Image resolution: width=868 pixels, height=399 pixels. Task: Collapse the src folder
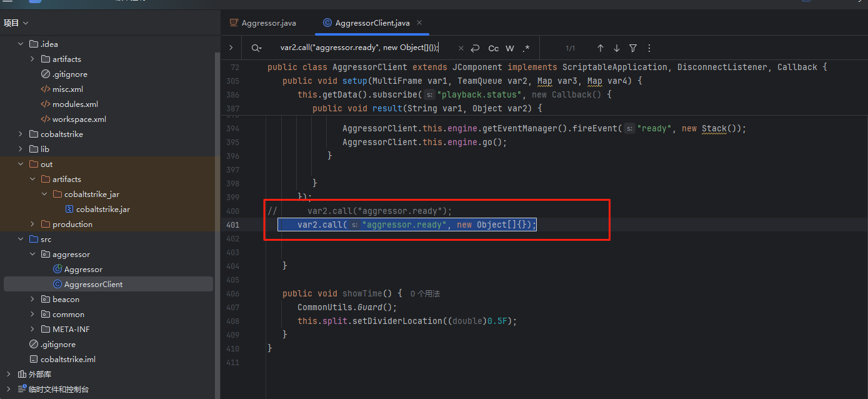[x=20, y=239]
